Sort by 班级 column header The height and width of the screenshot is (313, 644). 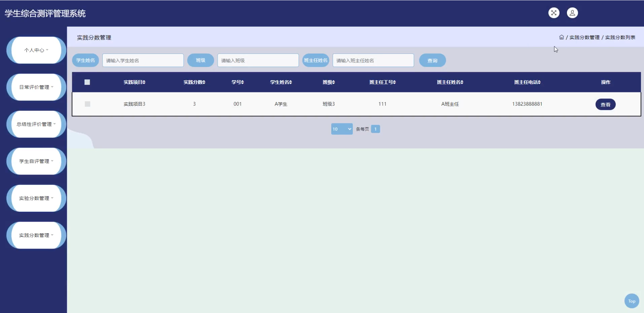[329, 82]
